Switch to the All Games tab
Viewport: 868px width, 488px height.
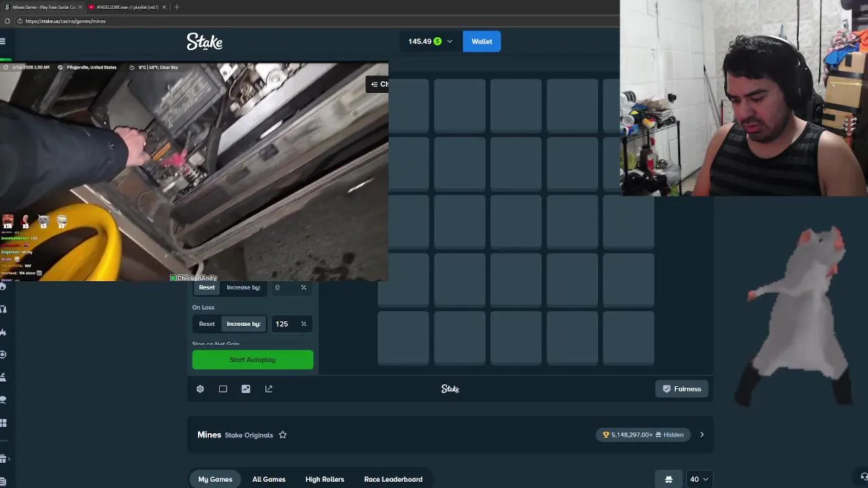click(269, 479)
